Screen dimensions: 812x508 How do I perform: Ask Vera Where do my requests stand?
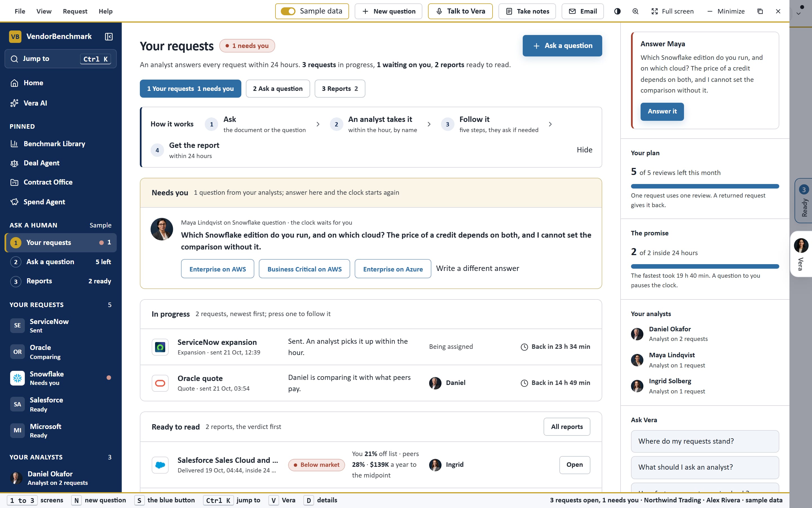[705, 441]
